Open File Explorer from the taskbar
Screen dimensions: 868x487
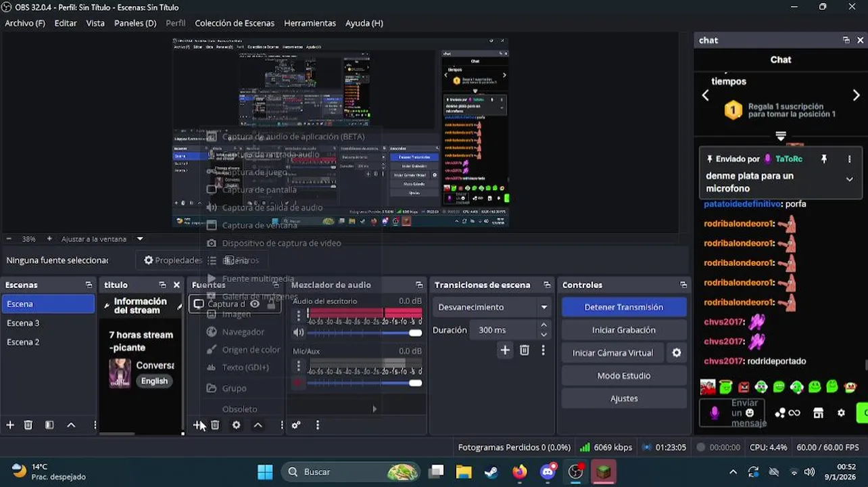[x=464, y=471]
